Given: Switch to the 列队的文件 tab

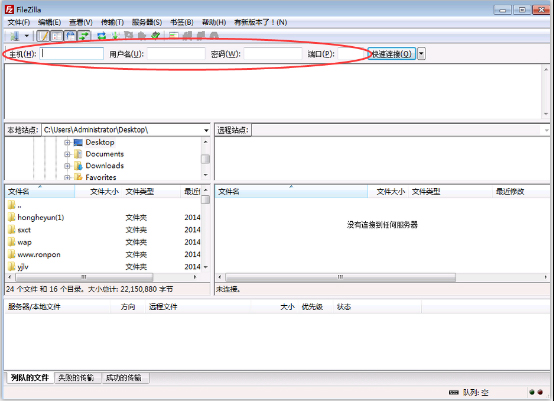Looking at the screenshot, I should click(x=30, y=378).
